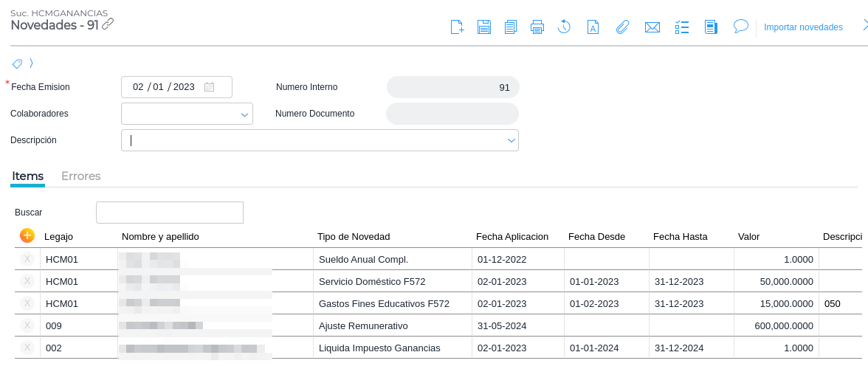Save the record with the floppy disk icon

(x=484, y=27)
